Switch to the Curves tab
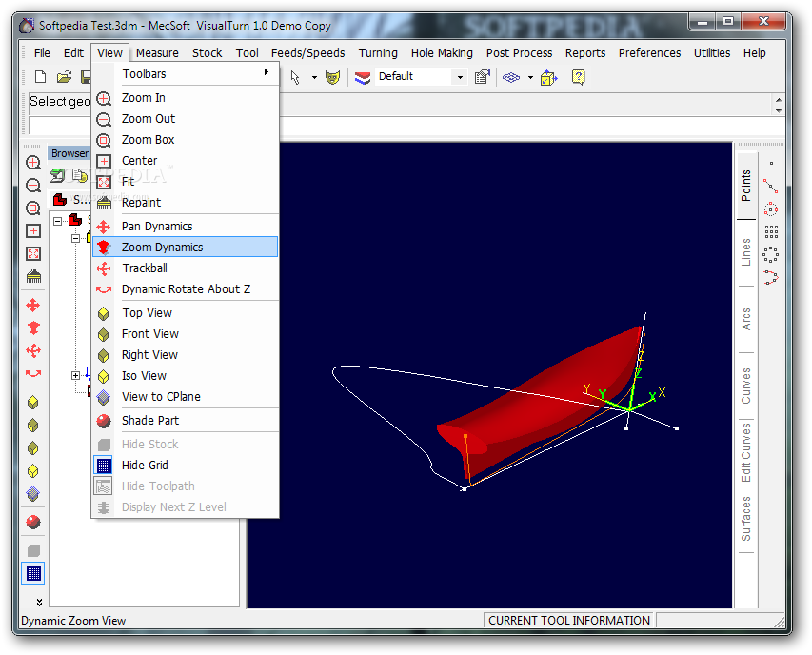 click(x=745, y=386)
